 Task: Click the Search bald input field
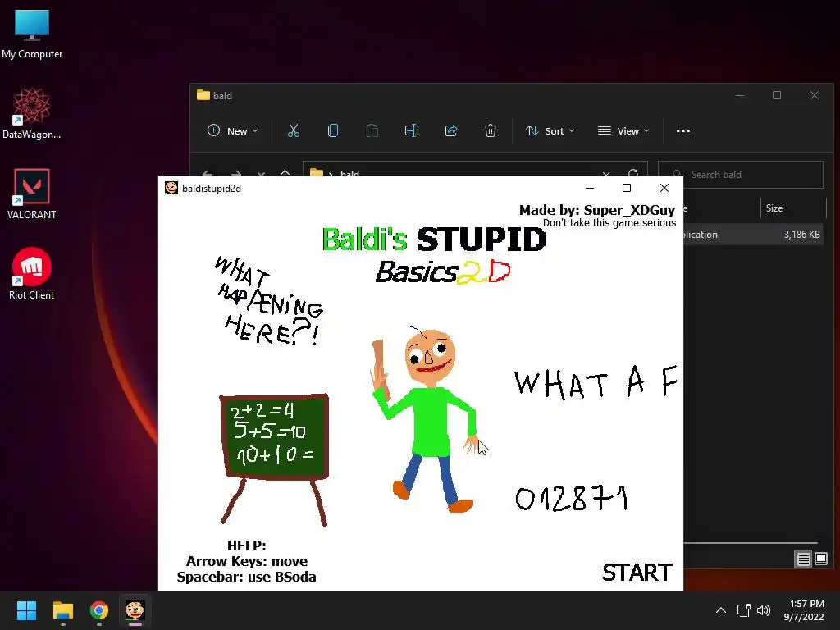[741, 175]
